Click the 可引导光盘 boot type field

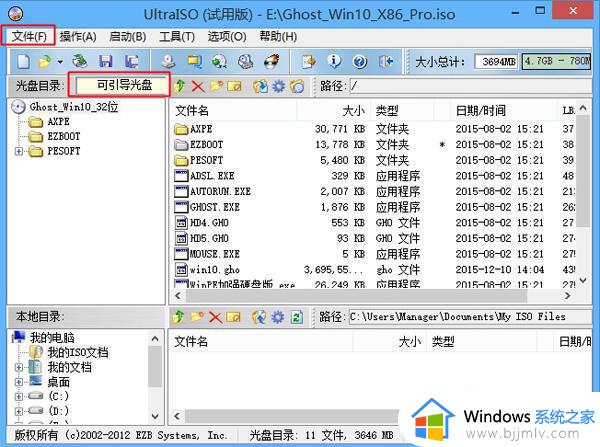click(122, 85)
